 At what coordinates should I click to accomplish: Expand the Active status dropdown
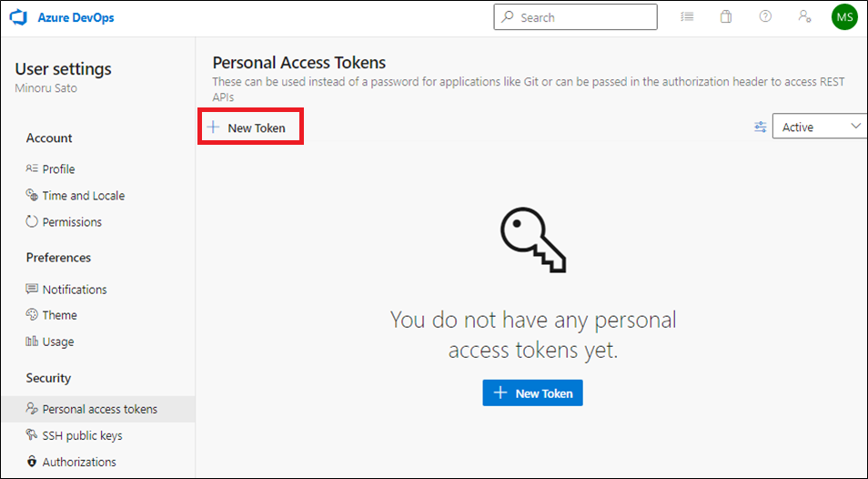[820, 127]
